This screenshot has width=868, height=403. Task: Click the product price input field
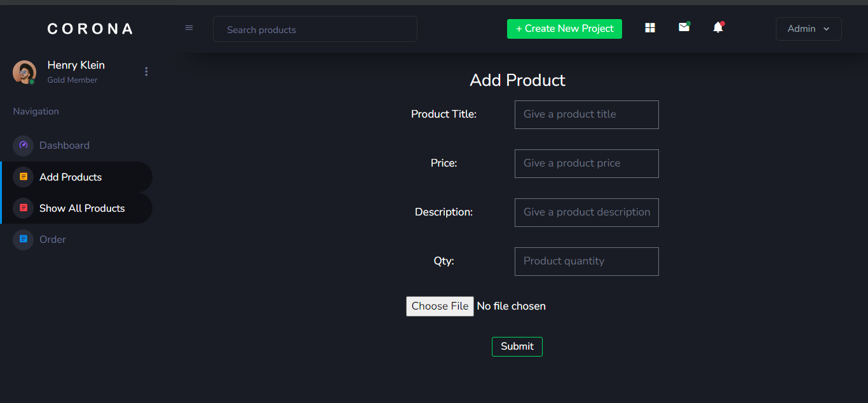[x=586, y=163]
